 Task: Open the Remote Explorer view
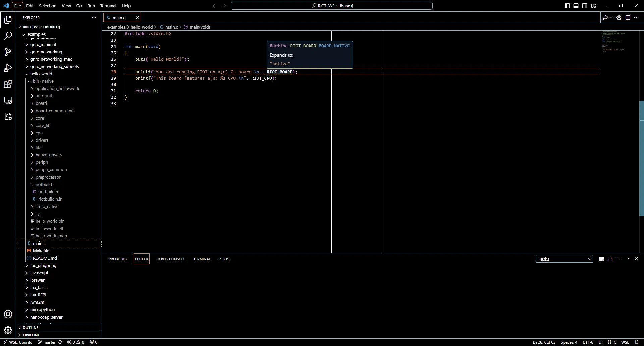click(8, 100)
